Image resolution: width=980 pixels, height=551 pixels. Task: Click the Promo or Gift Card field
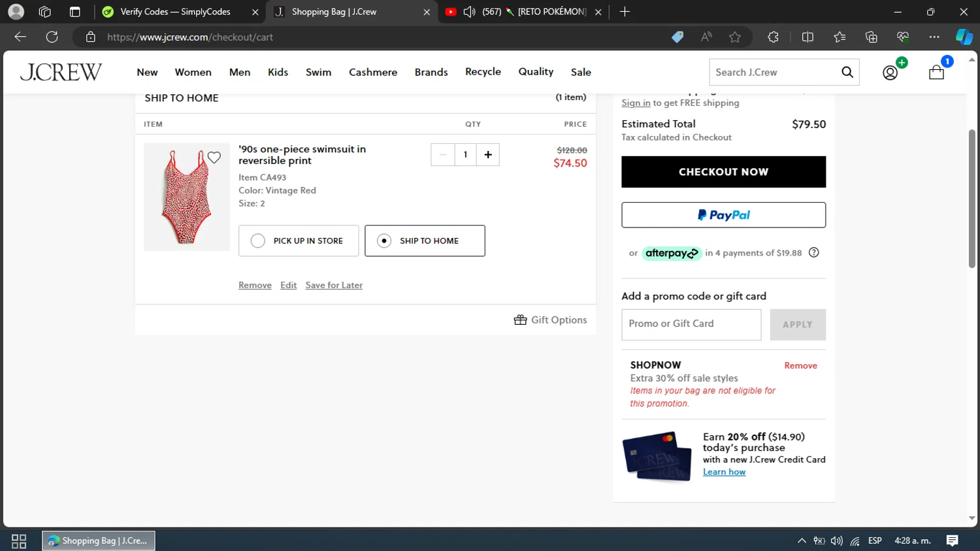coord(691,324)
